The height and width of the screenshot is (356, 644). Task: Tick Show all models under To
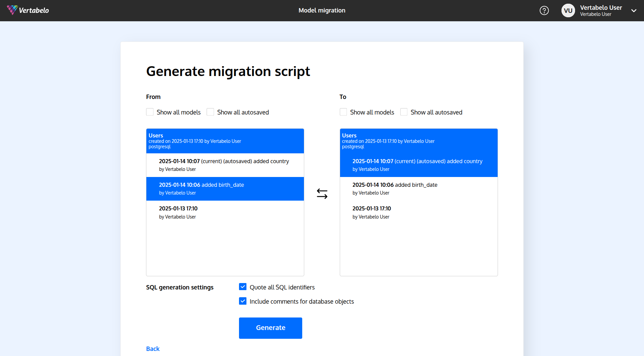pos(343,112)
